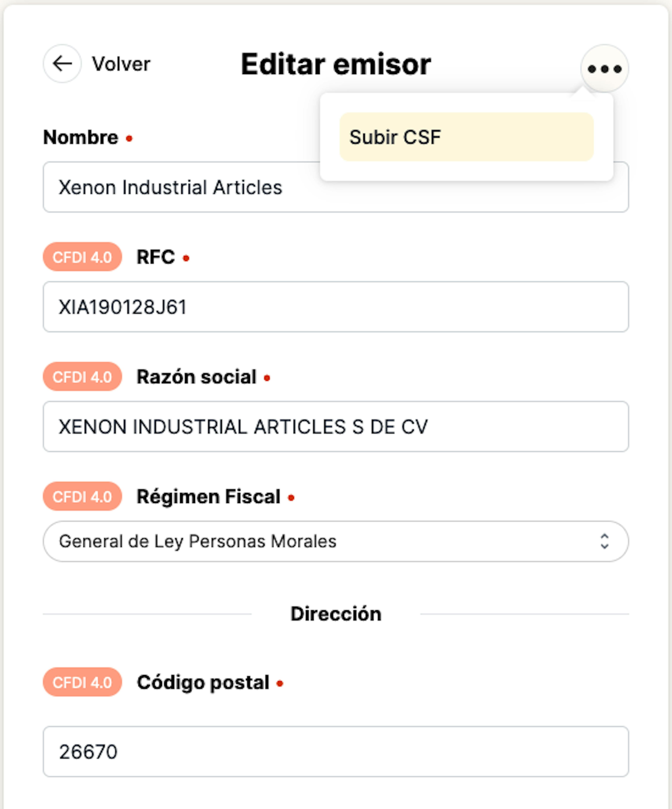Image resolution: width=672 pixels, height=809 pixels.
Task: Click the Régimen Fiscal chevron arrows
Action: coord(605,541)
